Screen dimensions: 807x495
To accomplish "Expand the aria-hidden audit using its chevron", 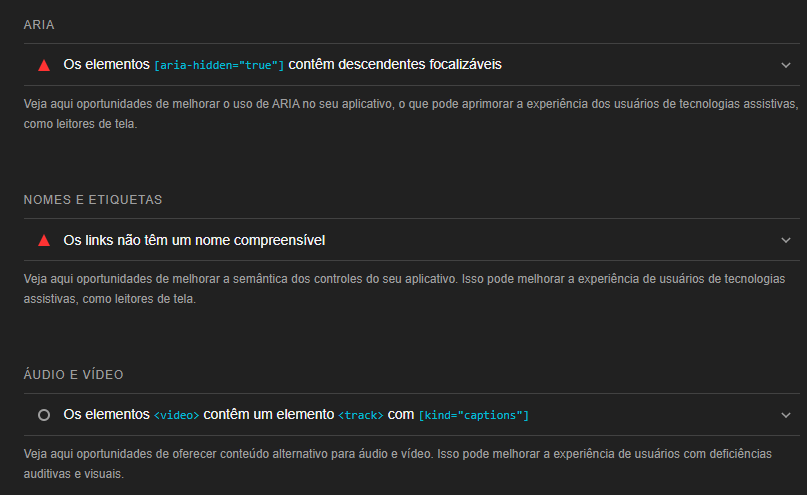I will click(x=785, y=65).
